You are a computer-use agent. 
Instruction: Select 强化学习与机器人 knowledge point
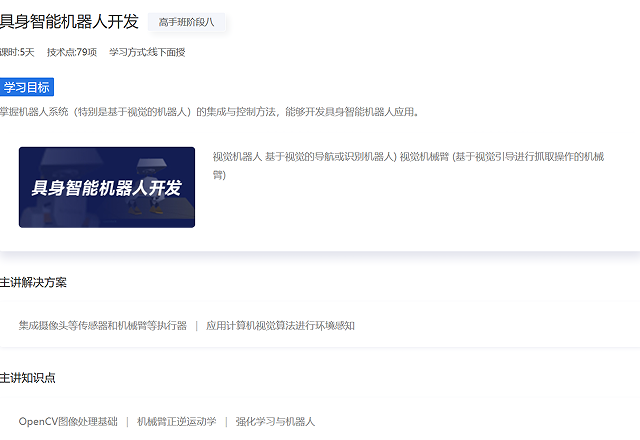tap(275, 422)
